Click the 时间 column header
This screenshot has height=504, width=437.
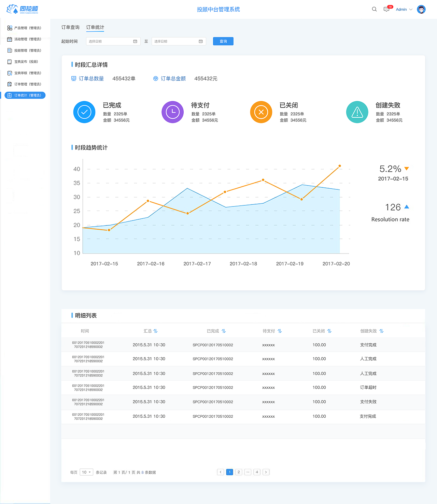coord(85,331)
